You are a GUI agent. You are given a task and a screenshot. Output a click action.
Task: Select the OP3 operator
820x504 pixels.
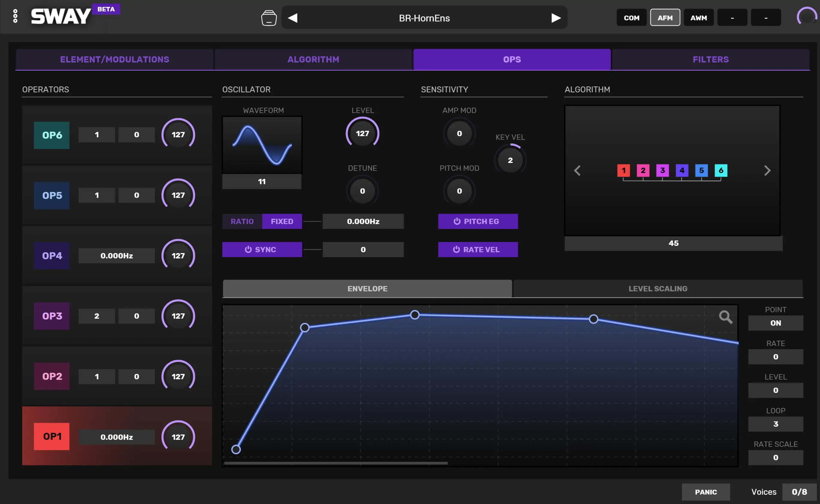pyautogui.click(x=52, y=316)
